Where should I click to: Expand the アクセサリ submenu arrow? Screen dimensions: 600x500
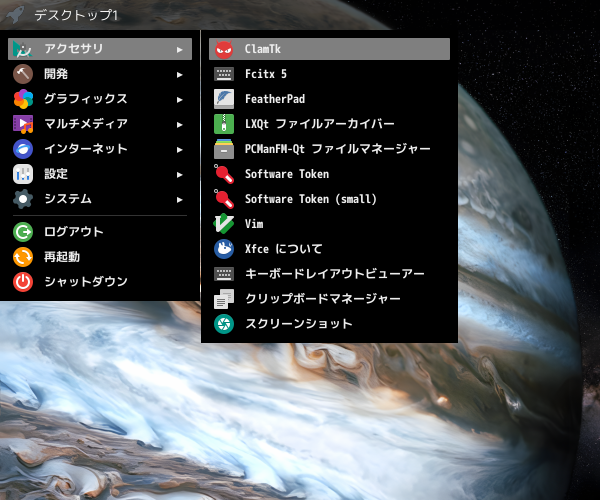click(x=179, y=50)
